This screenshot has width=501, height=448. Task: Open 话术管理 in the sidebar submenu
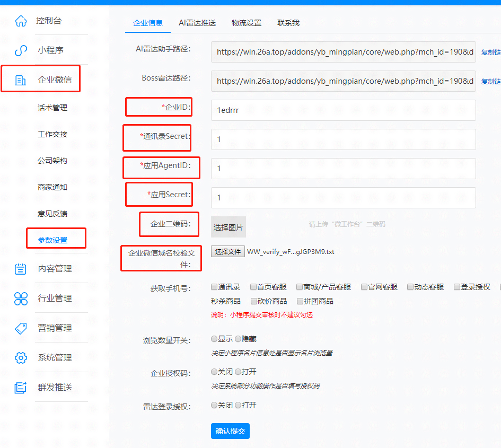click(52, 108)
